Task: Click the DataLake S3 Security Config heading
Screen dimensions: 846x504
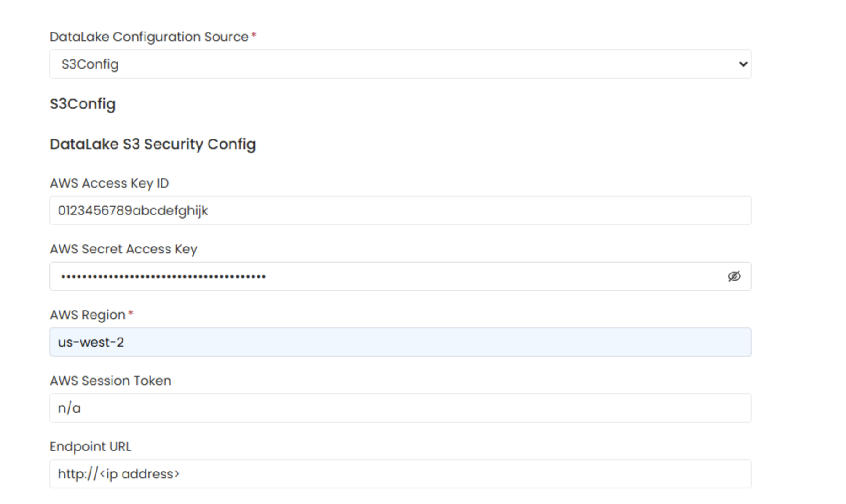Action: [152, 144]
